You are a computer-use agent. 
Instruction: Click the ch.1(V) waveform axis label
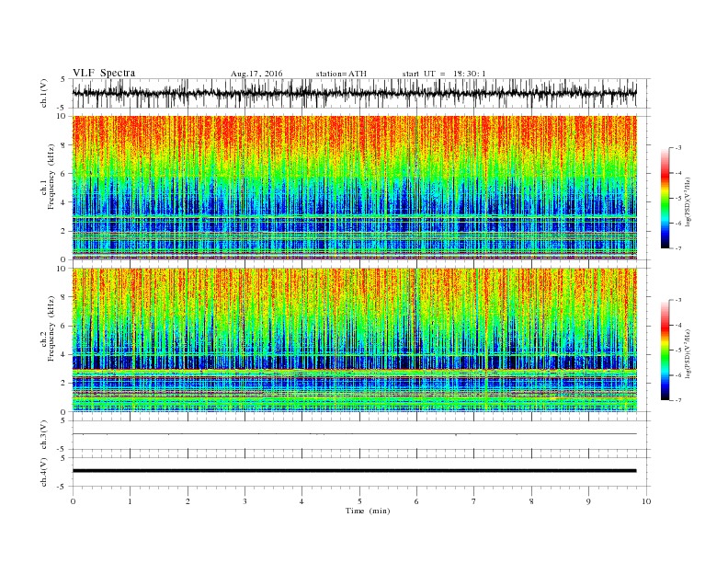click(43, 93)
